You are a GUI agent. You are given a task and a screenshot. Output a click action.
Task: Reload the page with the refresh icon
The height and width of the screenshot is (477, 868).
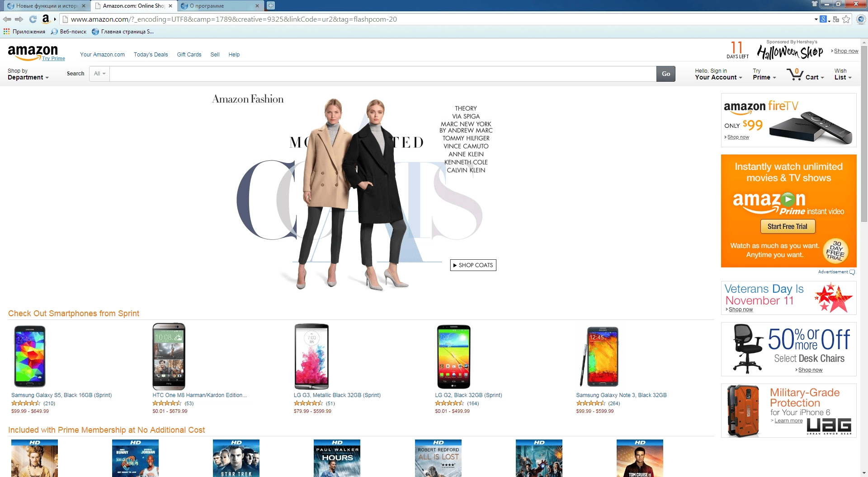[x=33, y=19]
